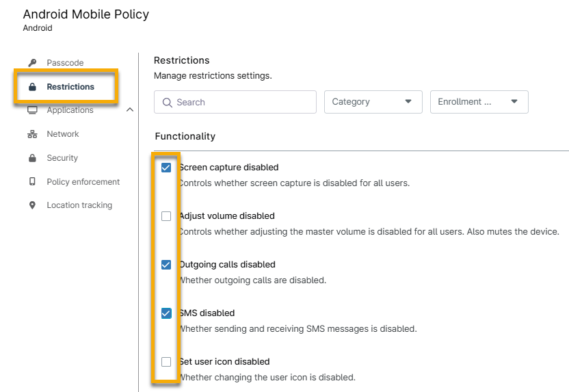The height and width of the screenshot is (392, 569).
Task: Click the Security padlock icon
Action: tap(32, 158)
